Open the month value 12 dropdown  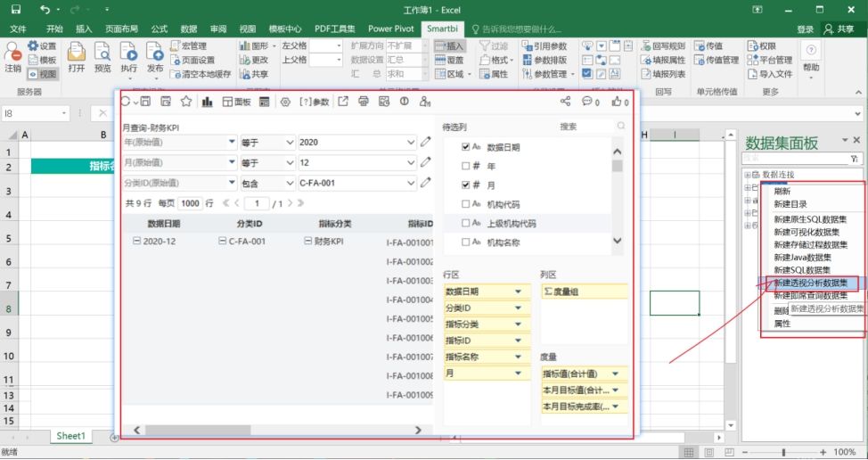[411, 163]
